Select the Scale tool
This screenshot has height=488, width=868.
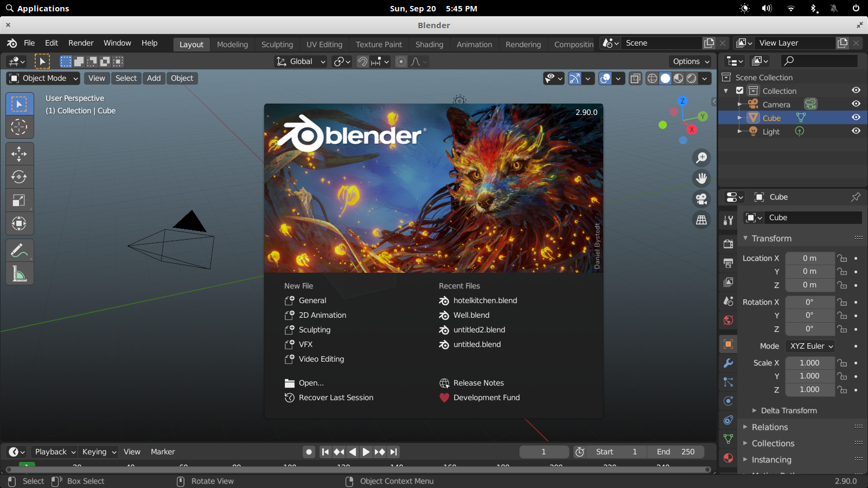(x=20, y=200)
